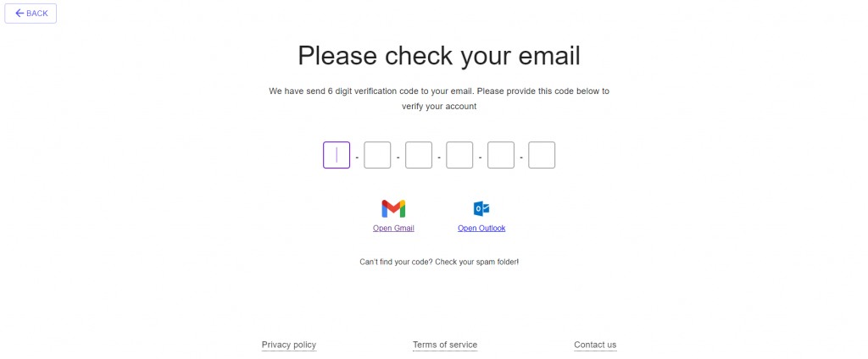Click the blue Outlook logo icon
The height and width of the screenshot is (359, 868).
point(481,208)
